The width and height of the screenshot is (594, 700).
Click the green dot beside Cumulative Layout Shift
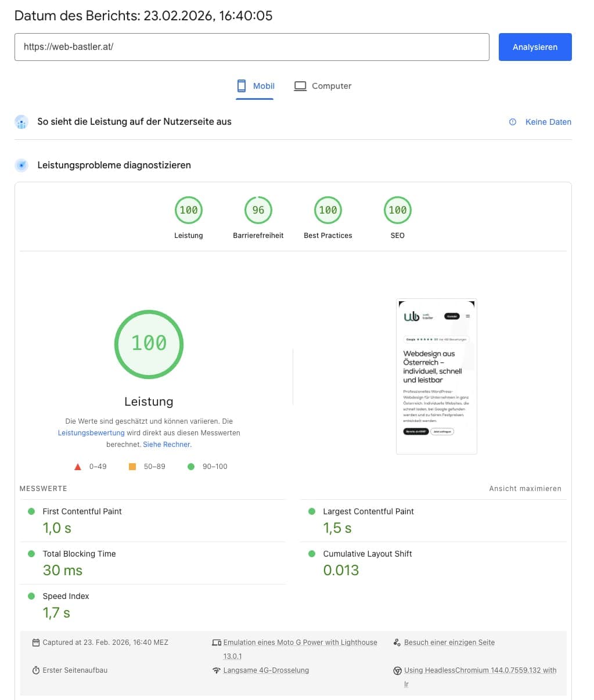pyautogui.click(x=312, y=554)
